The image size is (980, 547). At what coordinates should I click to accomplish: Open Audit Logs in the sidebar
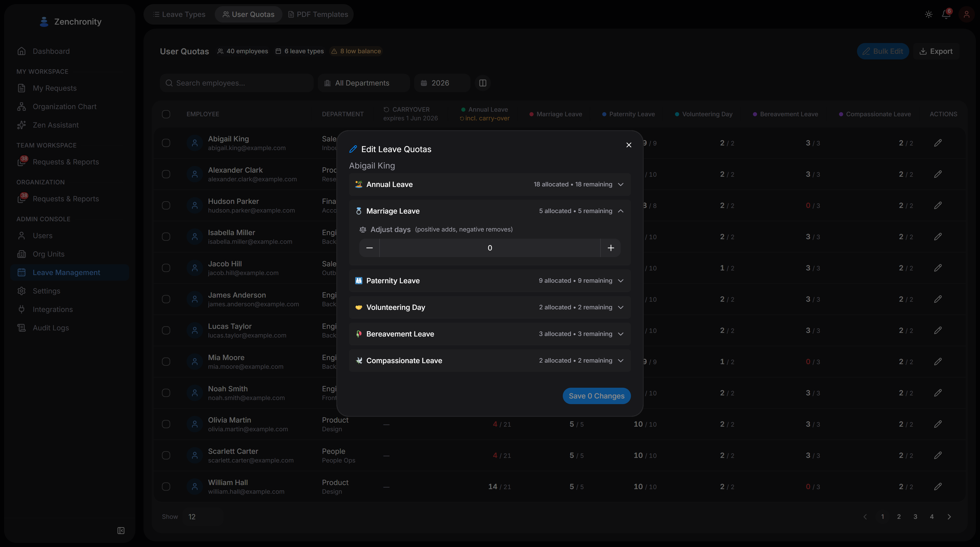coord(70,328)
